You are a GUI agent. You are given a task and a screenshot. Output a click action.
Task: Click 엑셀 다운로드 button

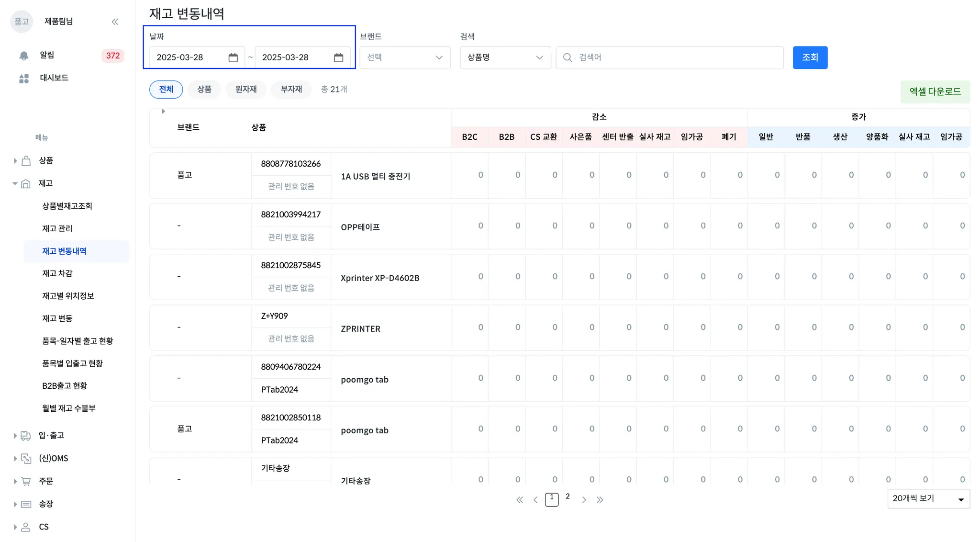tap(935, 91)
